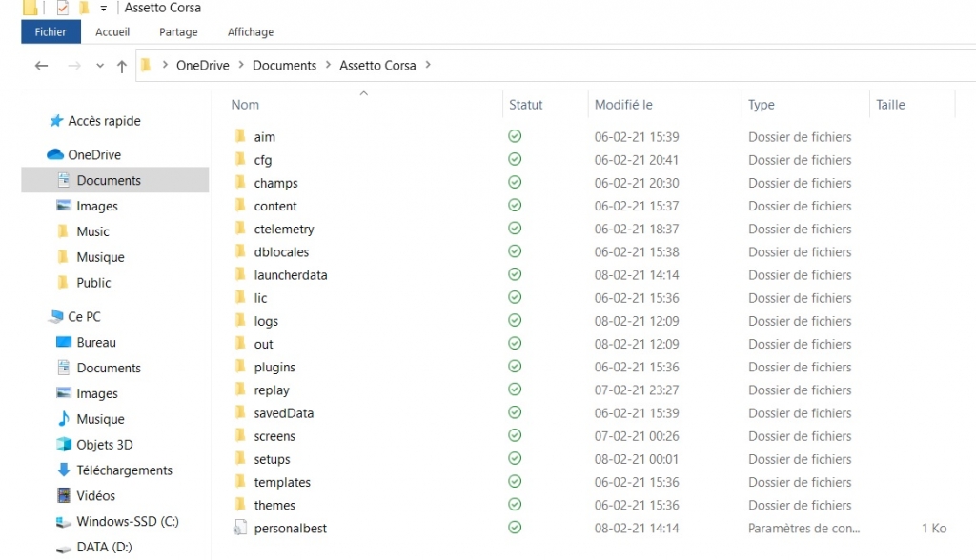The image size is (976, 560).
Task: Click the dblocales folder icon
Action: tap(240, 250)
